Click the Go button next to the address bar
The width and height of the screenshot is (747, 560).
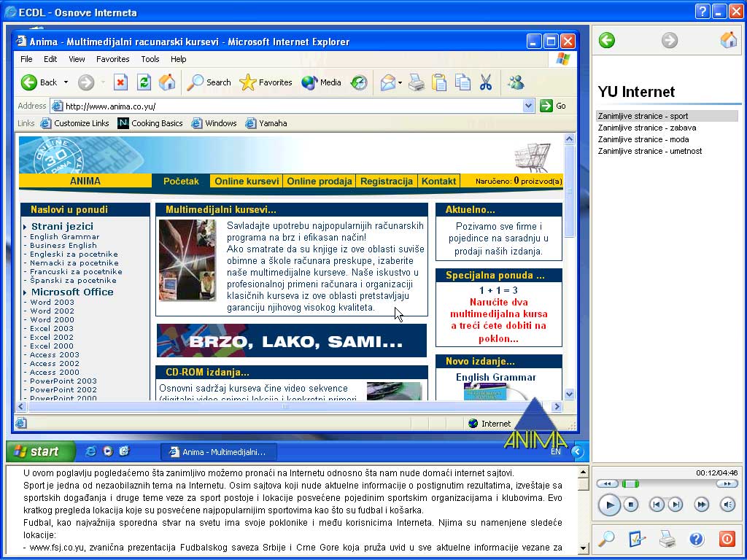551,106
